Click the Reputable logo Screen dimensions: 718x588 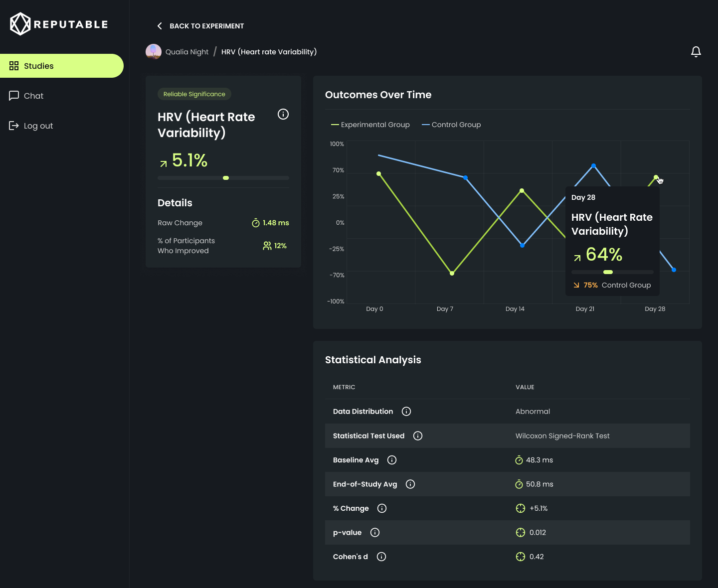[x=59, y=24]
